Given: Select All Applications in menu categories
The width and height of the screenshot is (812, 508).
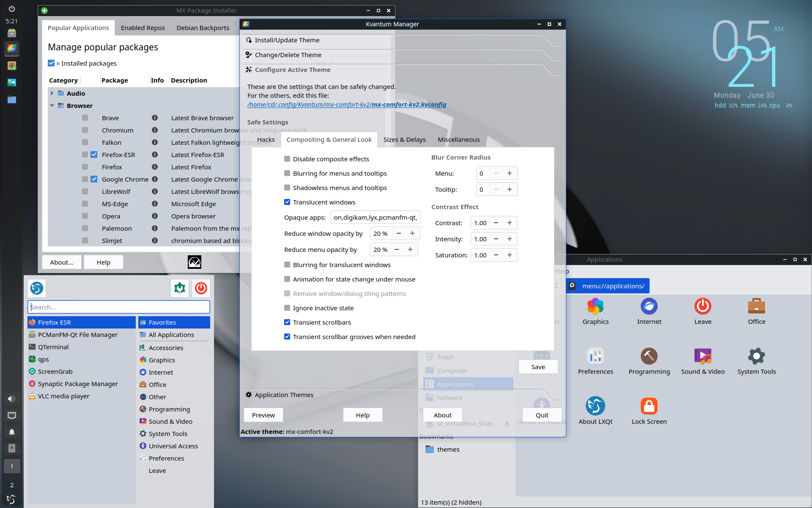Looking at the screenshot, I should tap(174, 334).
